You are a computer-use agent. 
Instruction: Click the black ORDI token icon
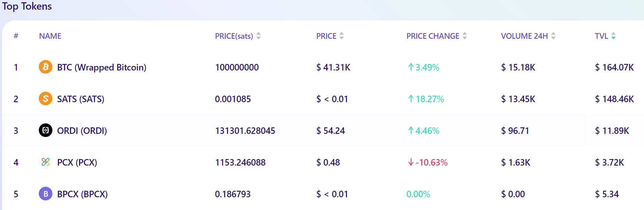coord(45,131)
